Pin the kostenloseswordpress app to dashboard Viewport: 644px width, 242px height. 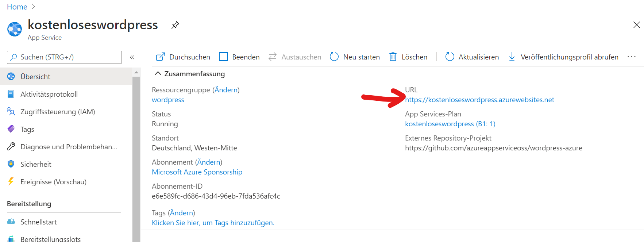(x=175, y=25)
